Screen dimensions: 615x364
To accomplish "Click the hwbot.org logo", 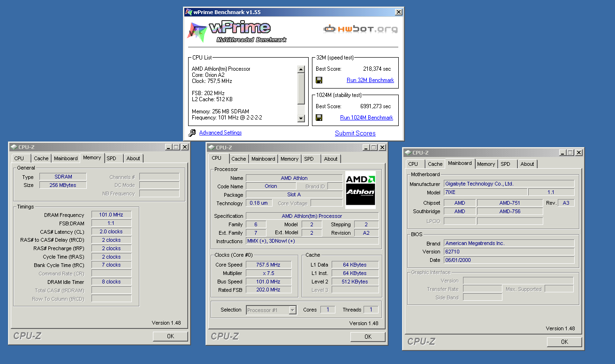I will coord(360,29).
